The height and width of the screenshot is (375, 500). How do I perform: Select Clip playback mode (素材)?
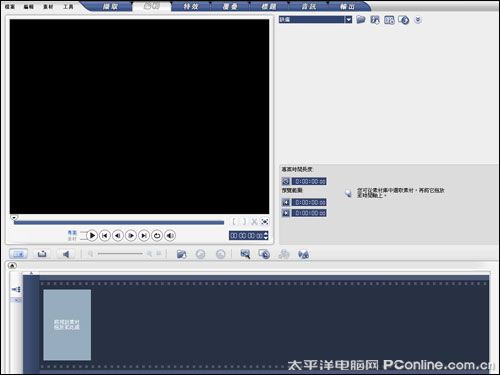[72, 239]
